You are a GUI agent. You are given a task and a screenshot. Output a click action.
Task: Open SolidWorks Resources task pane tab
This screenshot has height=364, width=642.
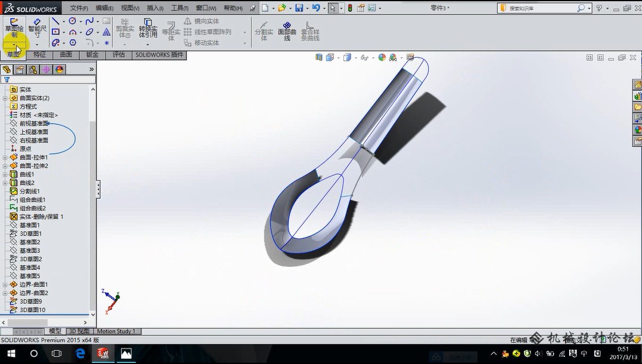(638, 85)
